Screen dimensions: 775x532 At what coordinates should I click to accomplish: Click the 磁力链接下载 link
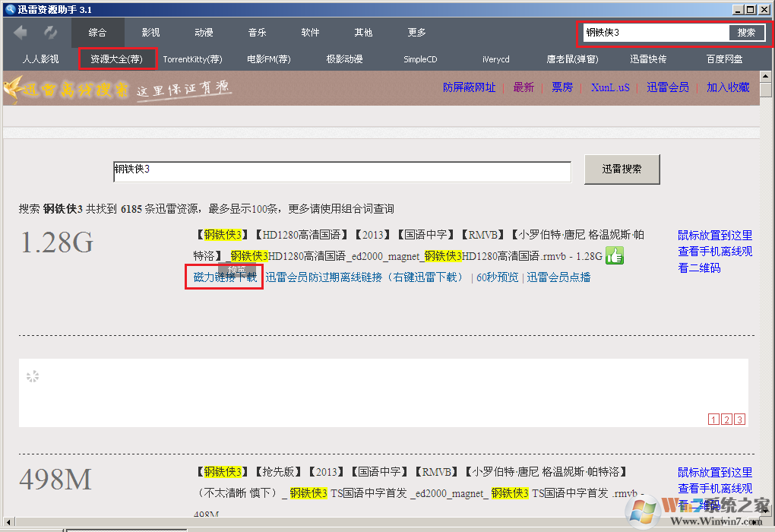click(223, 276)
